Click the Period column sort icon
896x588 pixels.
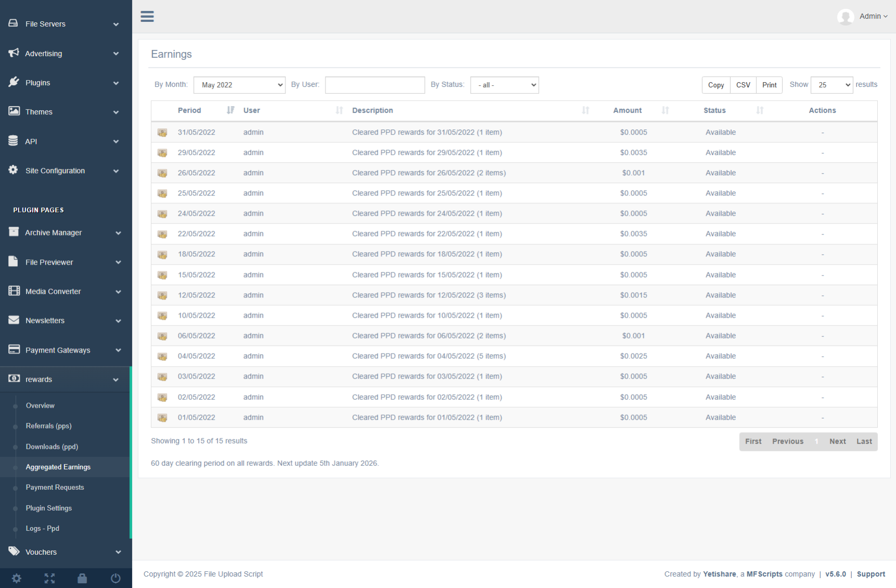click(x=230, y=110)
